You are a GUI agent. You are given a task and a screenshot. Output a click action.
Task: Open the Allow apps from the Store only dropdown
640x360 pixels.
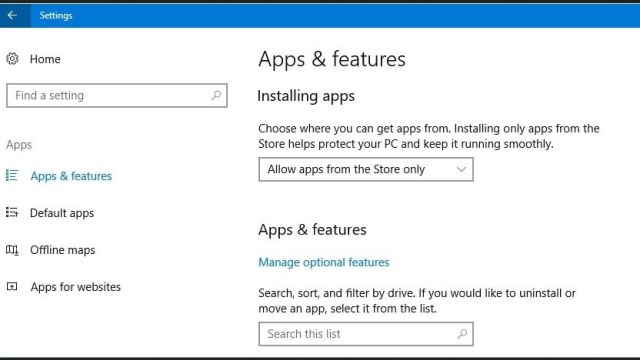pyautogui.click(x=366, y=169)
